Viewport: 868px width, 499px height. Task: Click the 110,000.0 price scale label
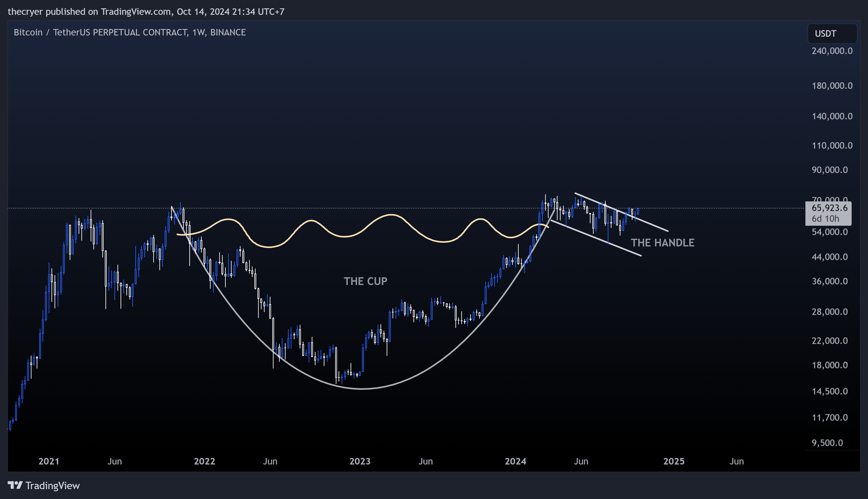[832, 145]
